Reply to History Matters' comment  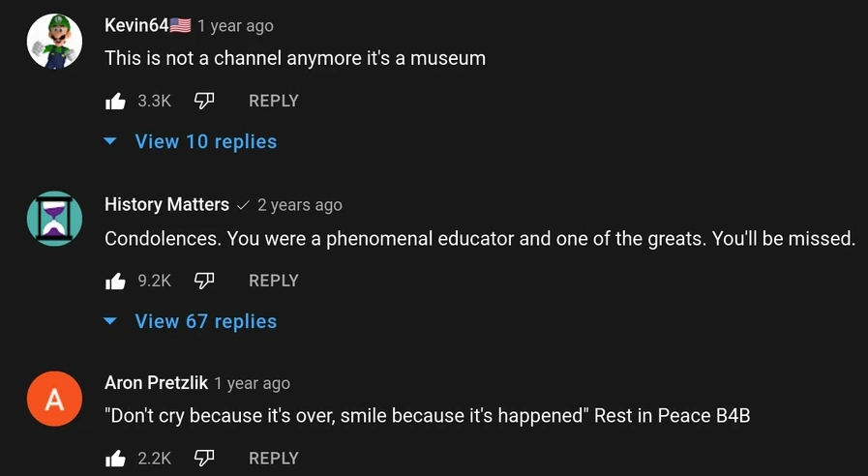[273, 281]
